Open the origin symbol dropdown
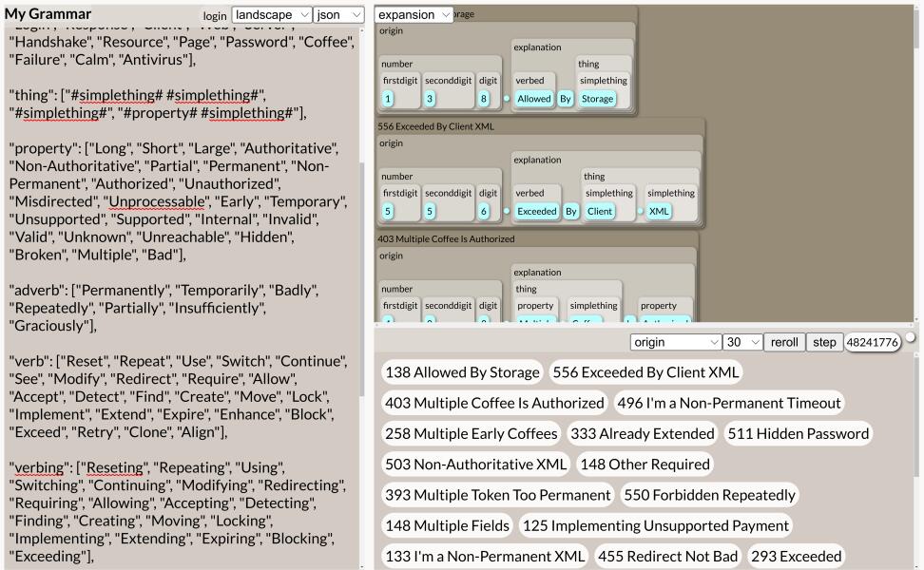The image size is (924, 570). [x=675, y=342]
